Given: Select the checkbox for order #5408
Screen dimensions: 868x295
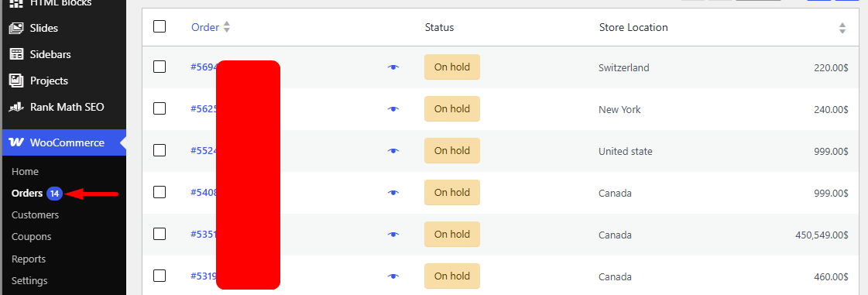Looking at the screenshot, I should click(160, 192).
